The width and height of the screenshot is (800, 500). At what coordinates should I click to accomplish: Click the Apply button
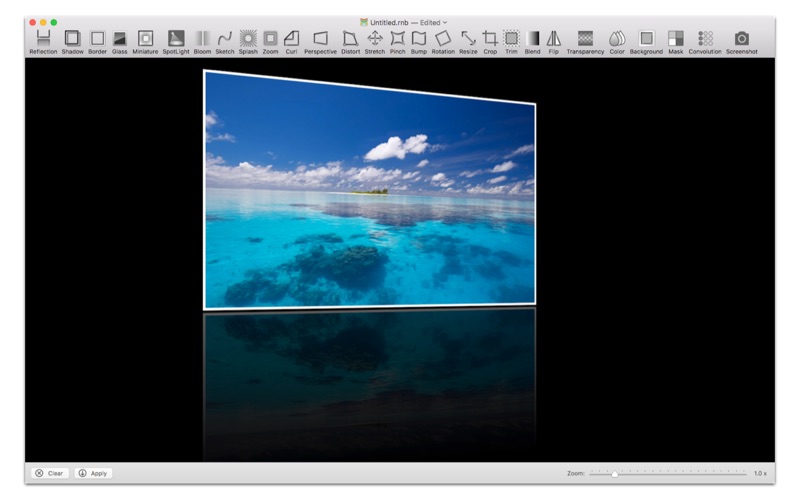[x=93, y=473]
